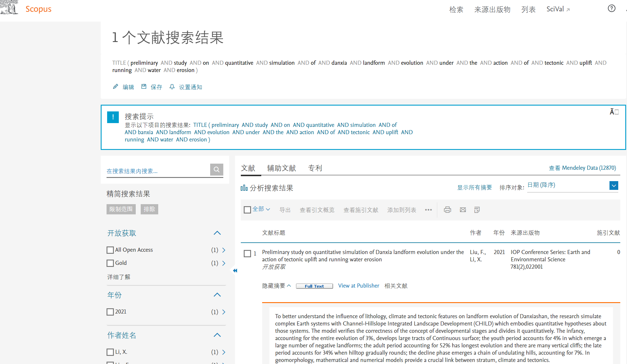Click the 设置通知 link

point(190,87)
